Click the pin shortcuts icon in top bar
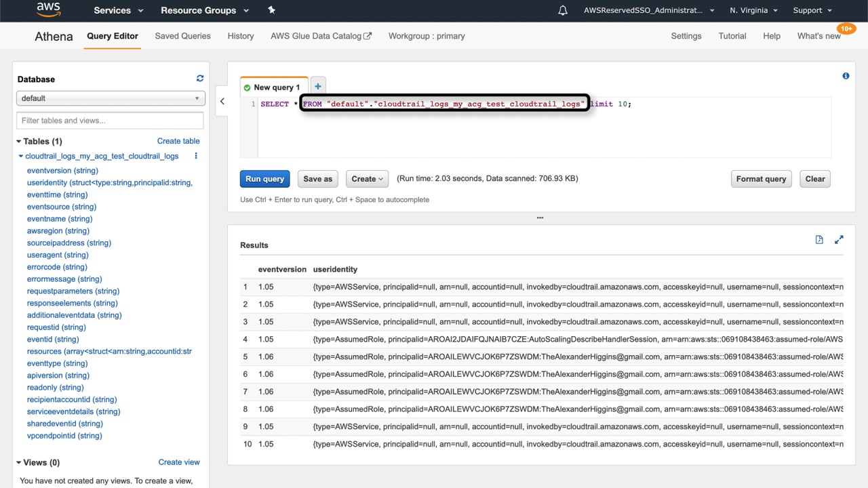The width and height of the screenshot is (868, 488). [271, 10]
